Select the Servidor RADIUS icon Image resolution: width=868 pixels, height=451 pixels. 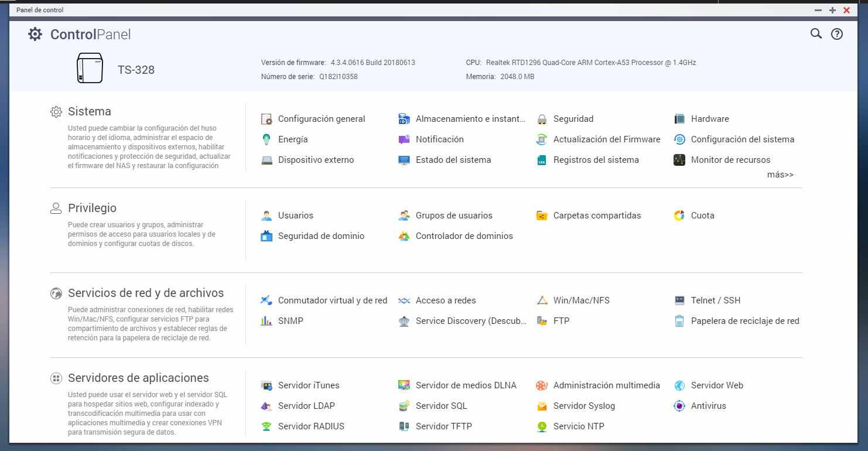(x=266, y=426)
